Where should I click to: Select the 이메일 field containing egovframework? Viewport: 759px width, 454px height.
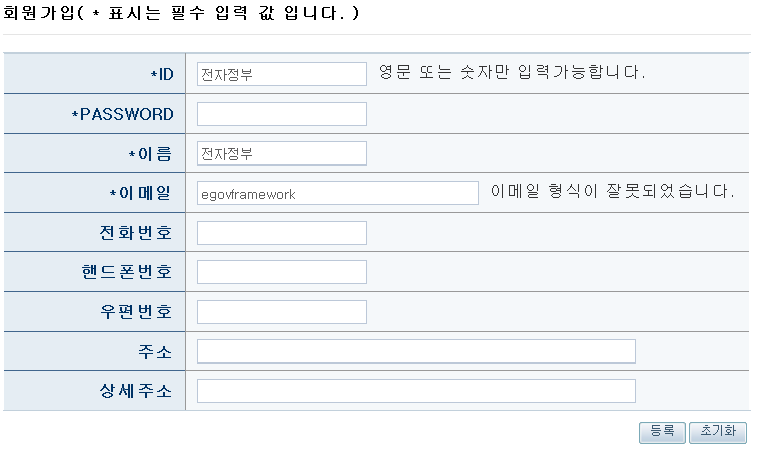[339, 193]
